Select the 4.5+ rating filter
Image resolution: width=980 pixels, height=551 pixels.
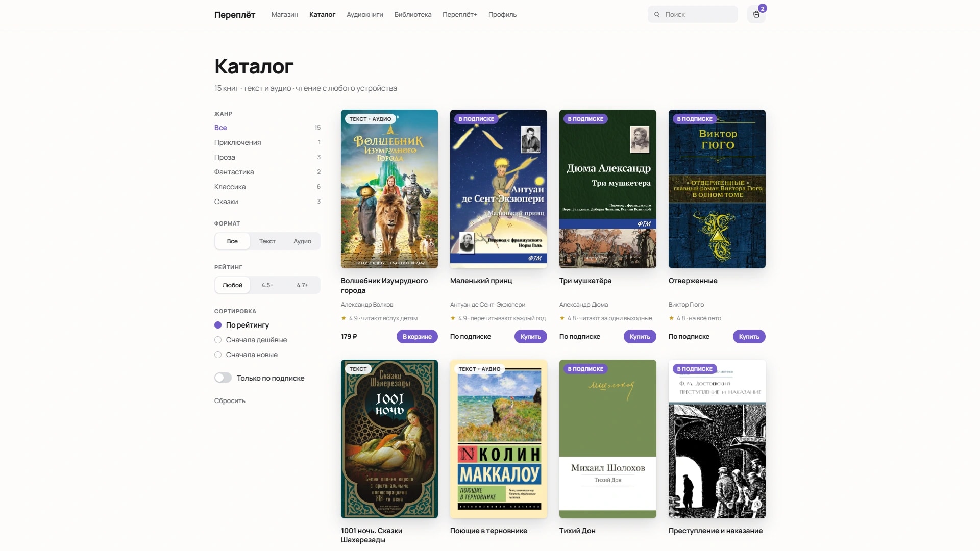pyautogui.click(x=267, y=285)
